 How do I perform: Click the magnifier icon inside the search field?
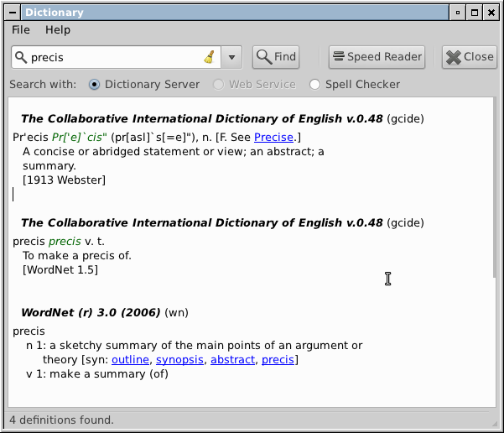[x=21, y=57]
